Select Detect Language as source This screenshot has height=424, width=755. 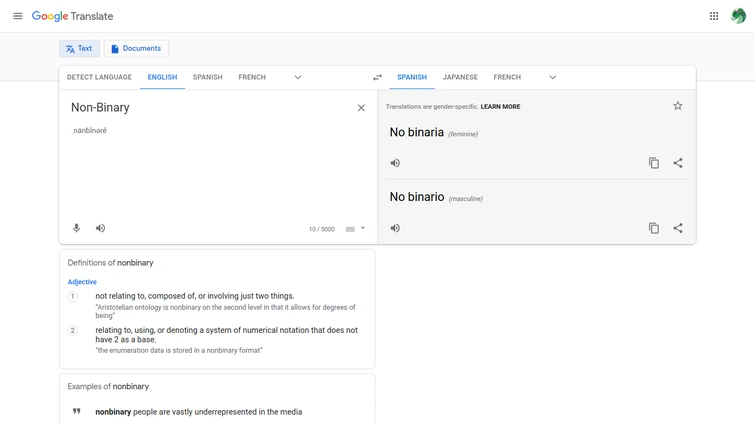pyautogui.click(x=99, y=77)
